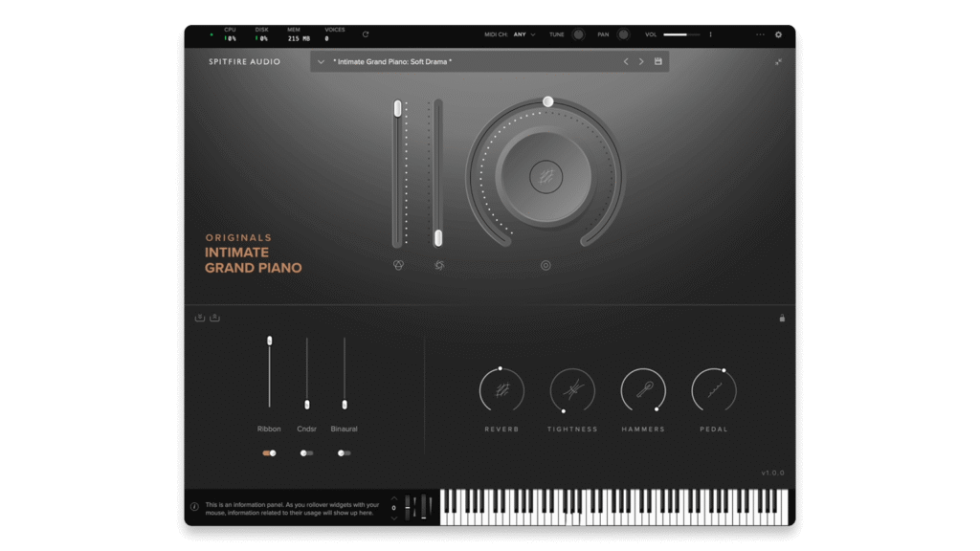Click the DISK usage readout
Screen dimensions: 980x551
[261, 34]
